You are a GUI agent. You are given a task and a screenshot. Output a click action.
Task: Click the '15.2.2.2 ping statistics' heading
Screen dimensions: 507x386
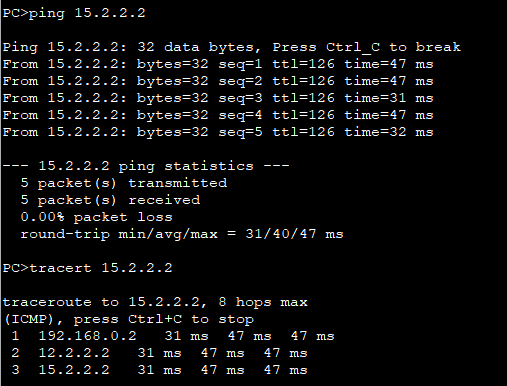(146, 166)
